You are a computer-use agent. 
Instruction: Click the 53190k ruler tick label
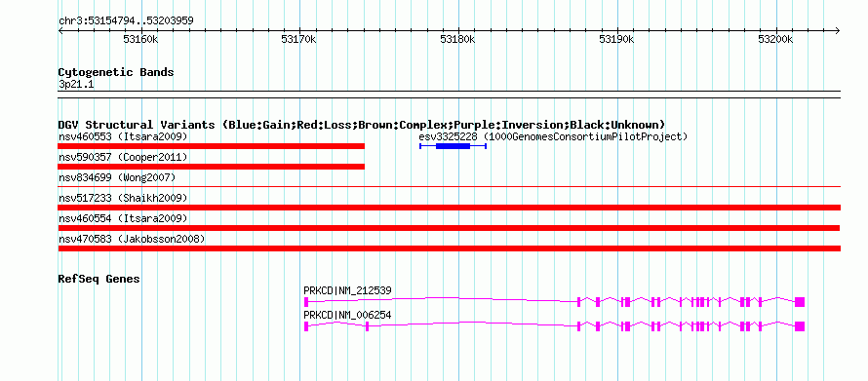coord(616,39)
